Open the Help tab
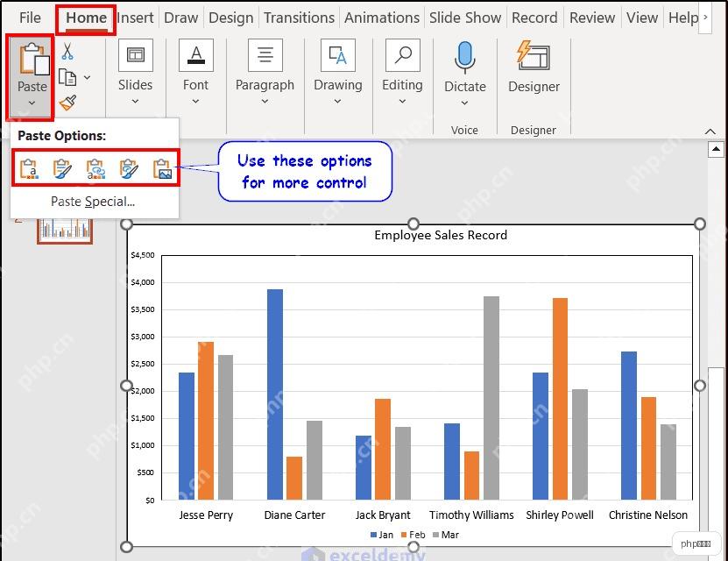728x561 pixels. pos(683,18)
